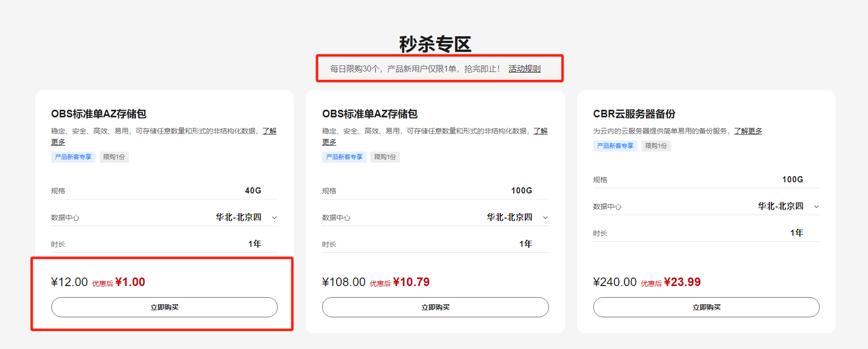Select 华北-北京四 value on 40G card

click(x=239, y=217)
